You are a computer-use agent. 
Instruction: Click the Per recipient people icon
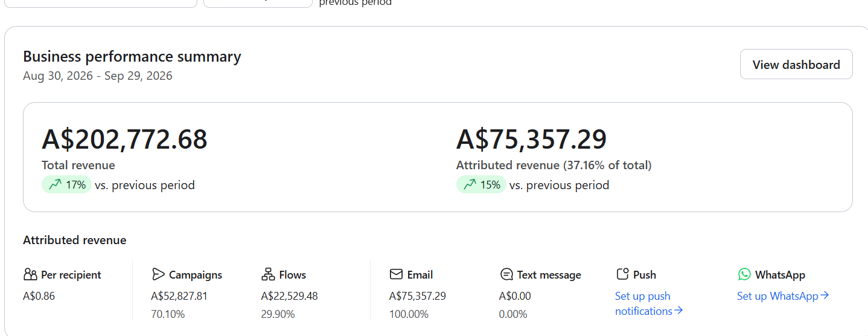[x=30, y=274]
